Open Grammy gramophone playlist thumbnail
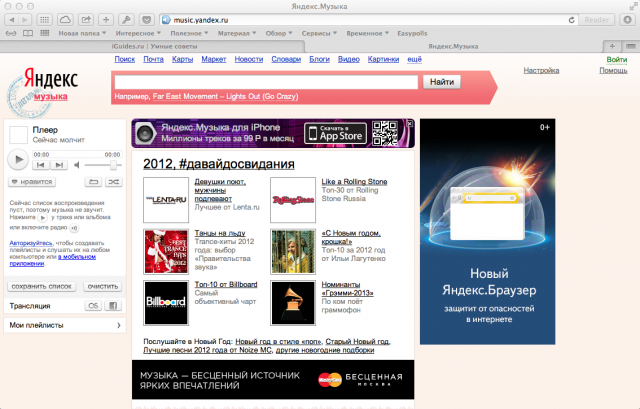The image size is (640, 409). tap(293, 302)
